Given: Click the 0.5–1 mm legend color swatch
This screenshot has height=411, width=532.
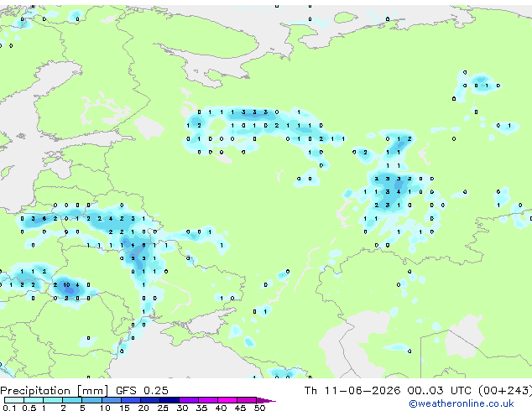Looking at the screenshot, I should [x=34, y=400].
